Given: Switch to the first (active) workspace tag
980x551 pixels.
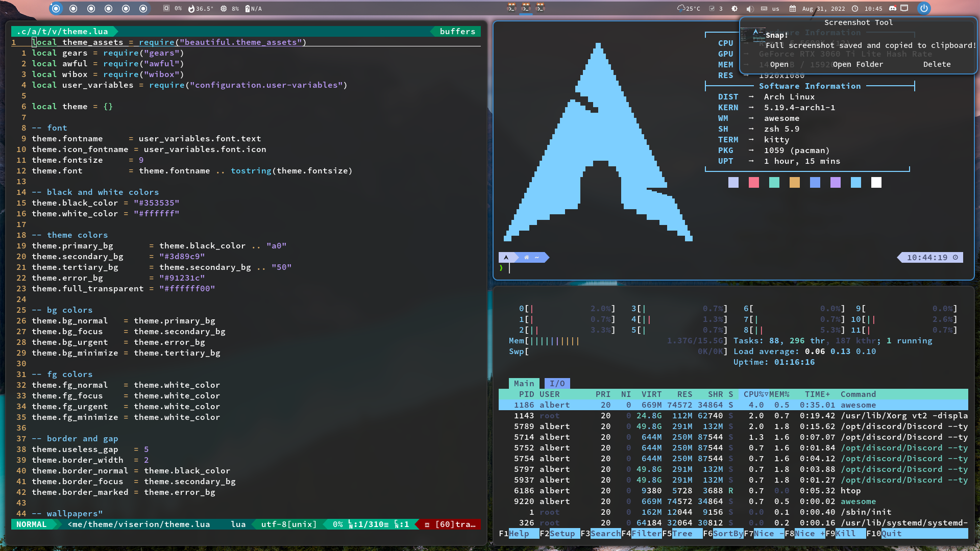Looking at the screenshot, I should [x=56, y=8].
